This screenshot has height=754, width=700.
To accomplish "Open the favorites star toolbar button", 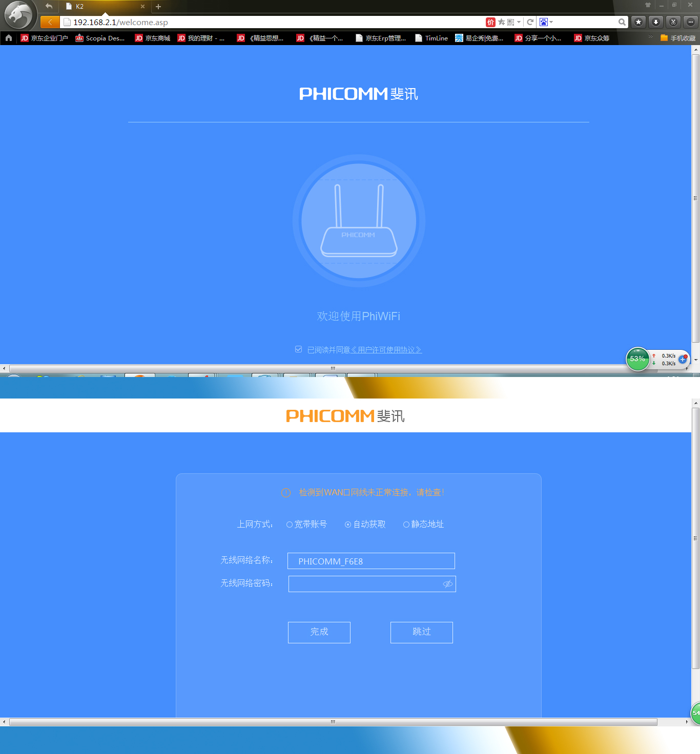I will pos(639,22).
